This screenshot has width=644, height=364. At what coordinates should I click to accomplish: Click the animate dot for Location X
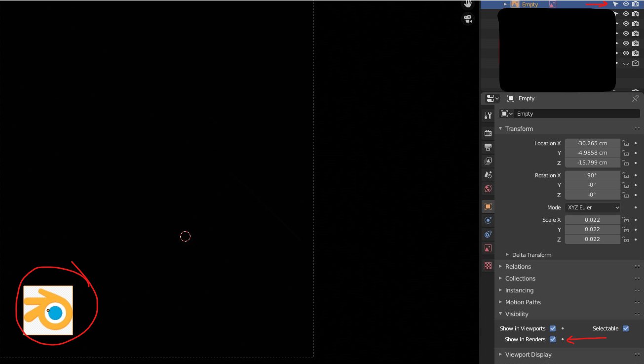(636, 143)
